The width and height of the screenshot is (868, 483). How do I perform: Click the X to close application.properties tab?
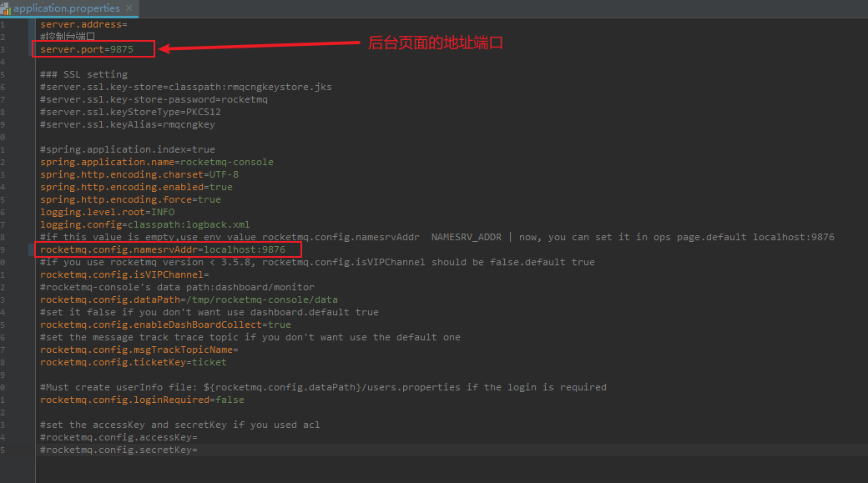pyautogui.click(x=129, y=8)
